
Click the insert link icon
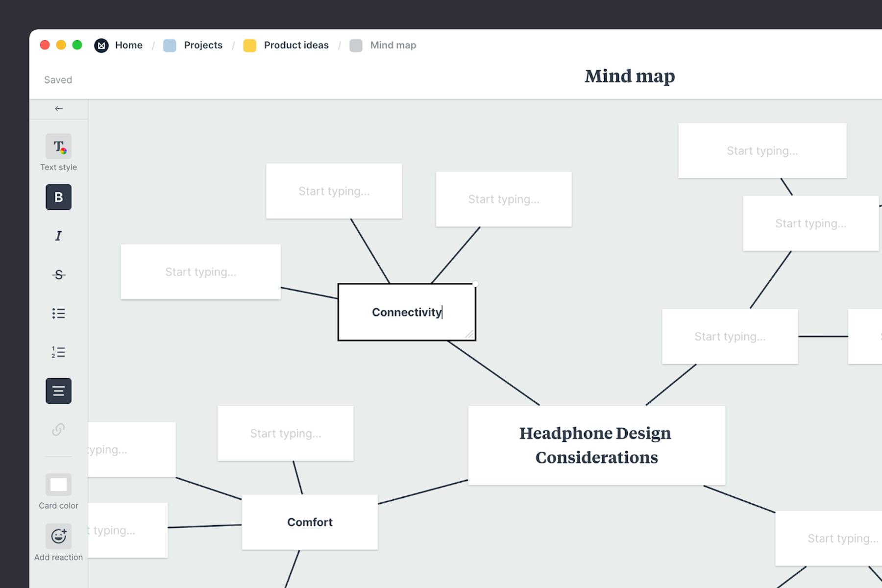58,430
